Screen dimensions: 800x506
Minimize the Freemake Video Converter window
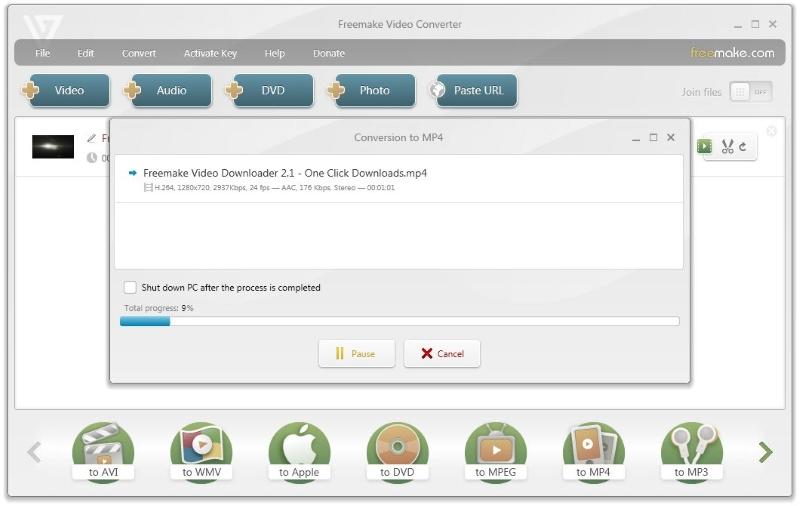(x=738, y=25)
